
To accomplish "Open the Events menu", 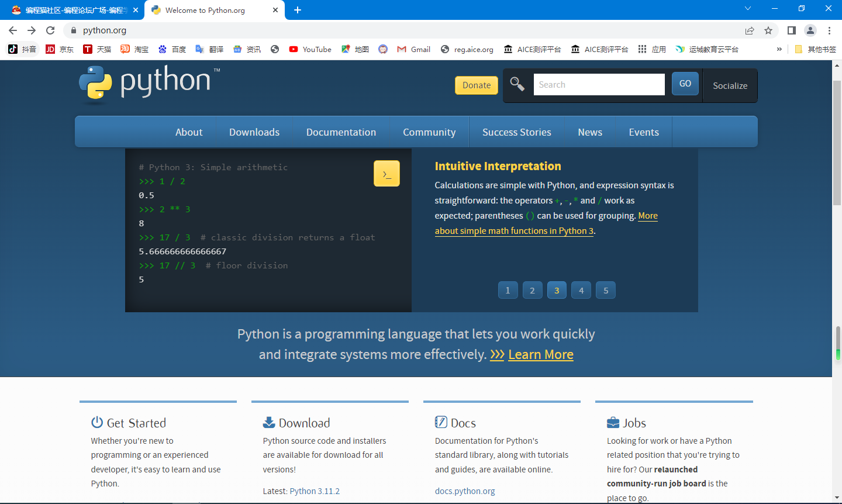I will 644,132.
